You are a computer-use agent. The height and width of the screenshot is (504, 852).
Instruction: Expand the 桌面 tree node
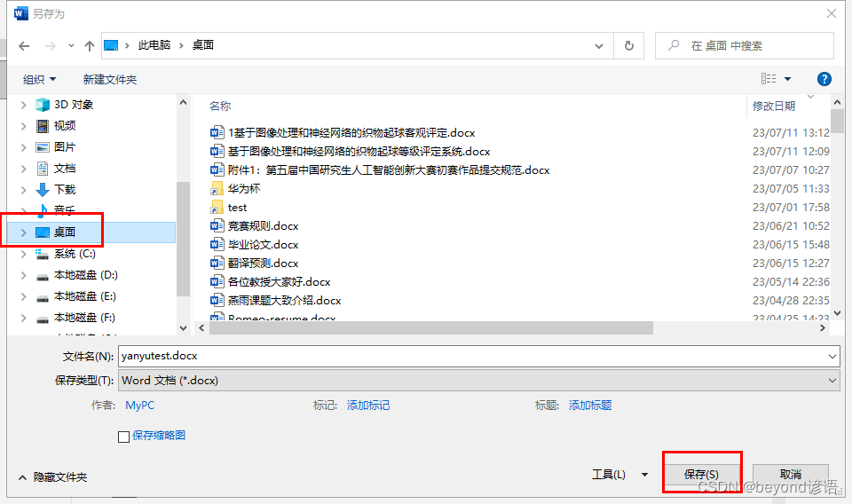23,232
